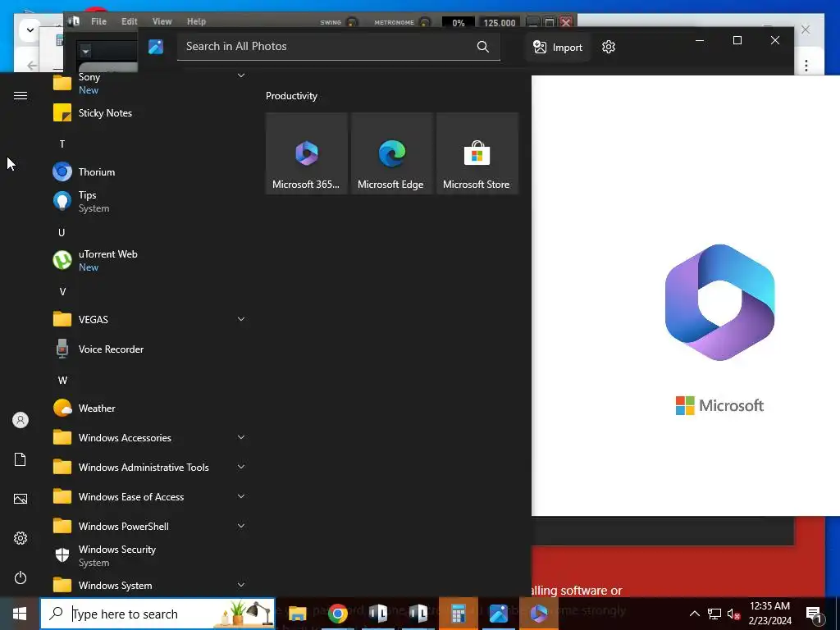Click the taskbar Type here to search box
Image resolution: width=840 pixels, height=630 pixels.
(x=157, y=614)
